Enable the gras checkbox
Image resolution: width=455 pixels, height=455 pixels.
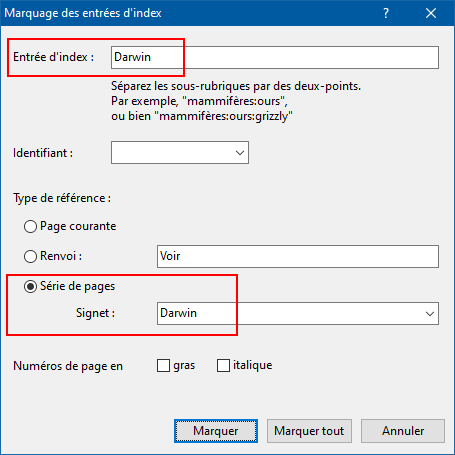pyautogui.click(x=163, y=365)
